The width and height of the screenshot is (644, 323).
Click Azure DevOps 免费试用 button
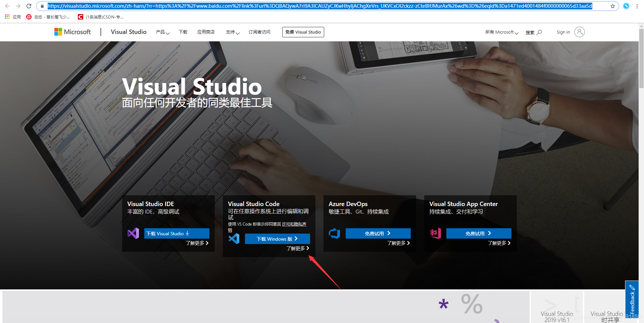click(378, 233)
